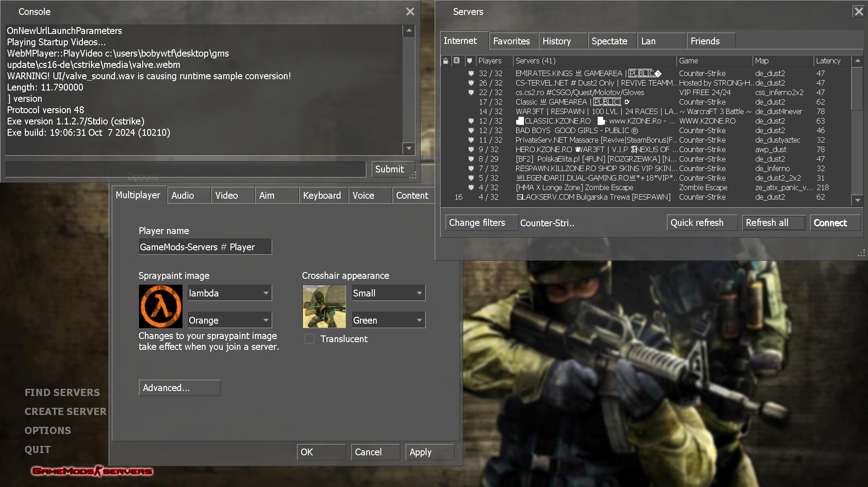868x487 pixels.
Task: Click the Refresh all button
Action: point(774,223)
